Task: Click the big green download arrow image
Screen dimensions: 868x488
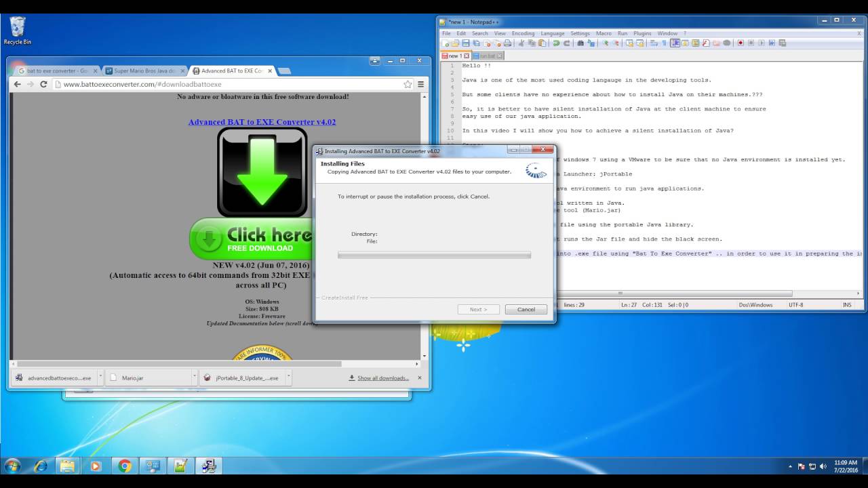Action: click(x=262, y=172)
